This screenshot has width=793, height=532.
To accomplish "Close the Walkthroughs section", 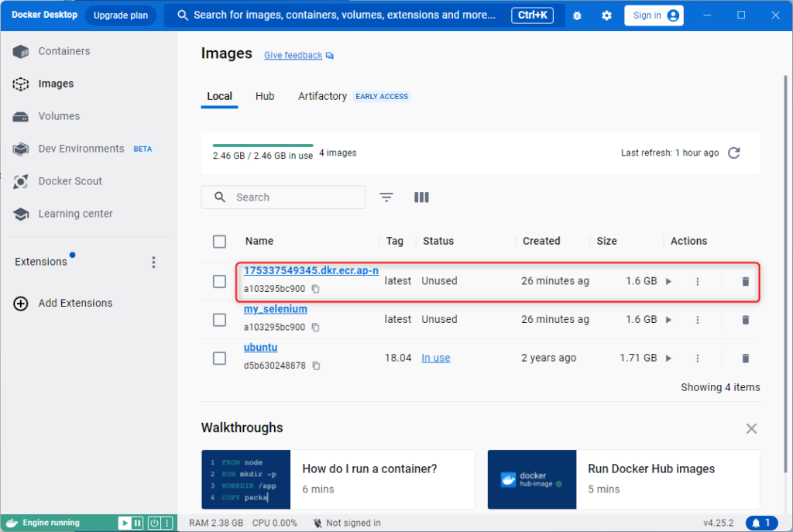I will pos(751,429).
